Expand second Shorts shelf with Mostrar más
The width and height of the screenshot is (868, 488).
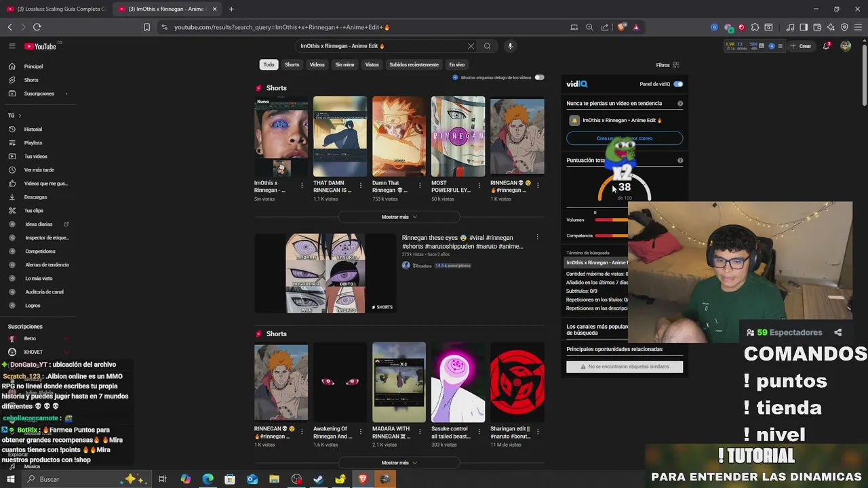click(399, 463)
